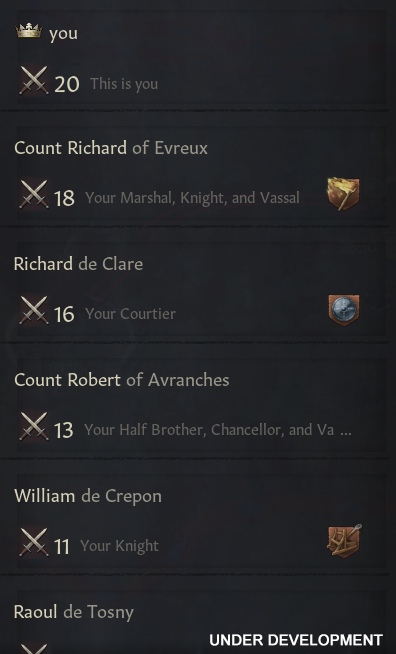
Task: Select the 'you' character entry
Action: [x=201, y=58]
